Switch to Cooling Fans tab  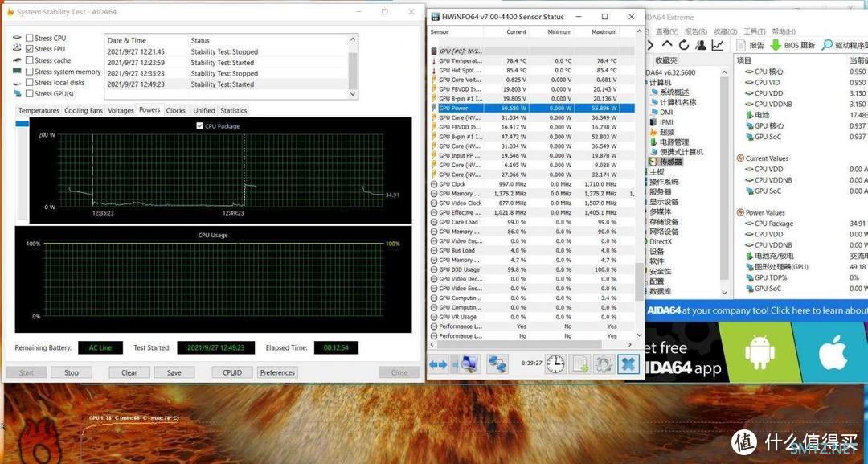[x=83, y=110]
